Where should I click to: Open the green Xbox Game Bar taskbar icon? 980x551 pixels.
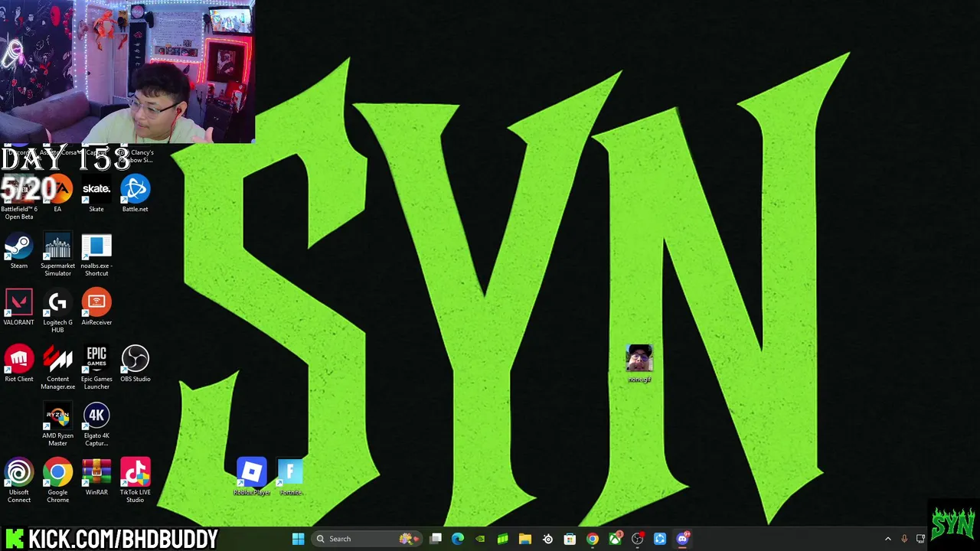[502, 539]
